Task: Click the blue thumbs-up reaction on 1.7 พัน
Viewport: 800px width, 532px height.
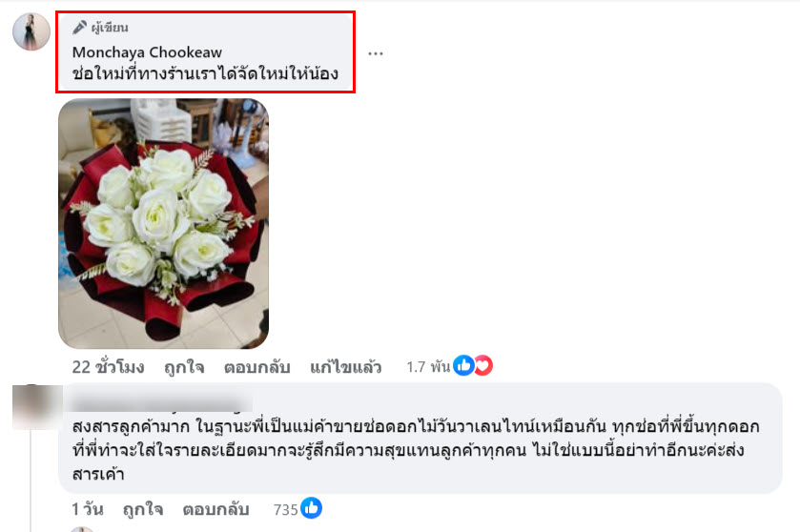Action: [463, 365]
